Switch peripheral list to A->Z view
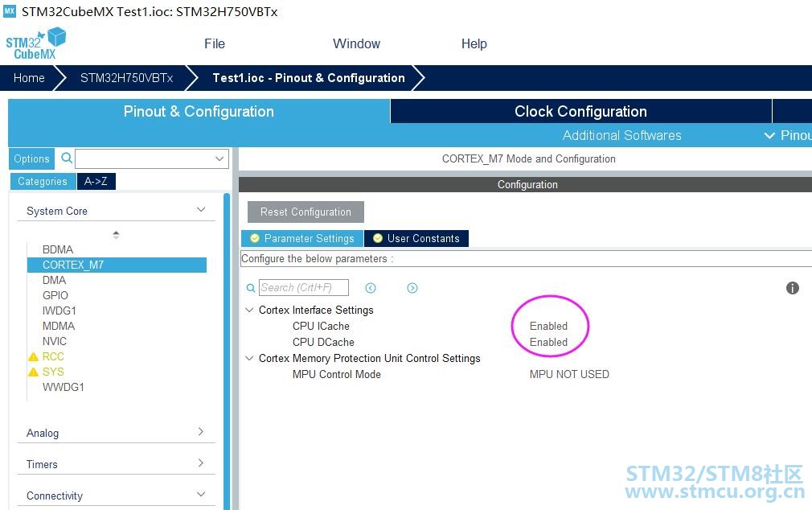The image size is (812, 510). pos(96,182)
